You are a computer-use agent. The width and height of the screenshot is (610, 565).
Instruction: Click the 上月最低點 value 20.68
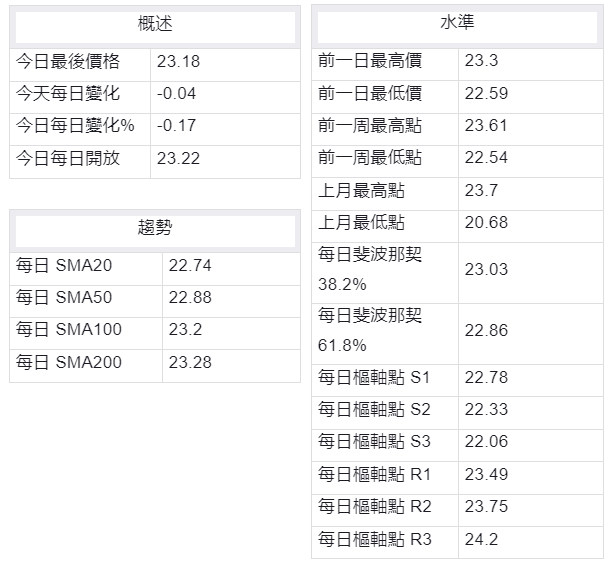point(486,222)
